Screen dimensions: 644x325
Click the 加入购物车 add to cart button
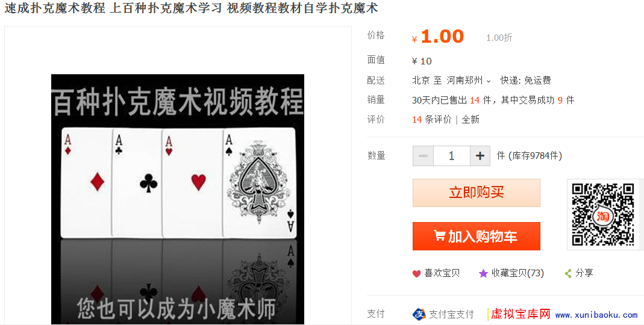(x=477, y=237)
